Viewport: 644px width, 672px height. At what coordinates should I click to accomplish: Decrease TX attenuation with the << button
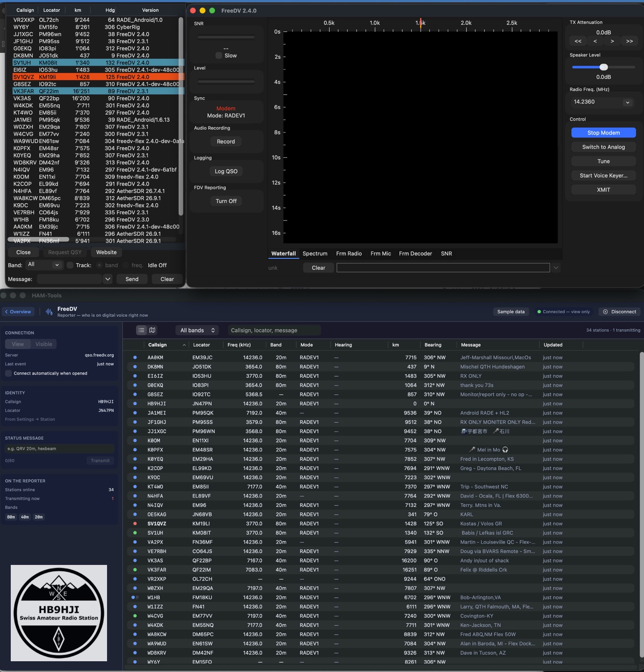pos(578,41)
